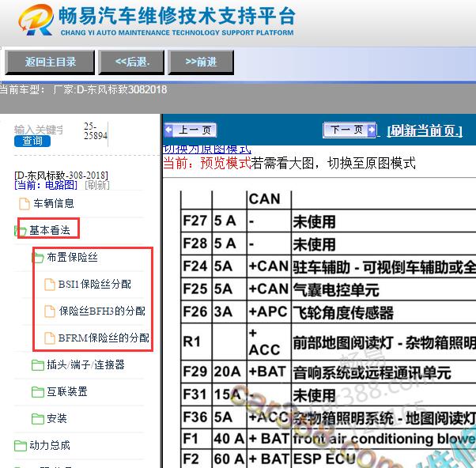Focus the keyword search input field
476x468 pixels.
tap(38, 130)
